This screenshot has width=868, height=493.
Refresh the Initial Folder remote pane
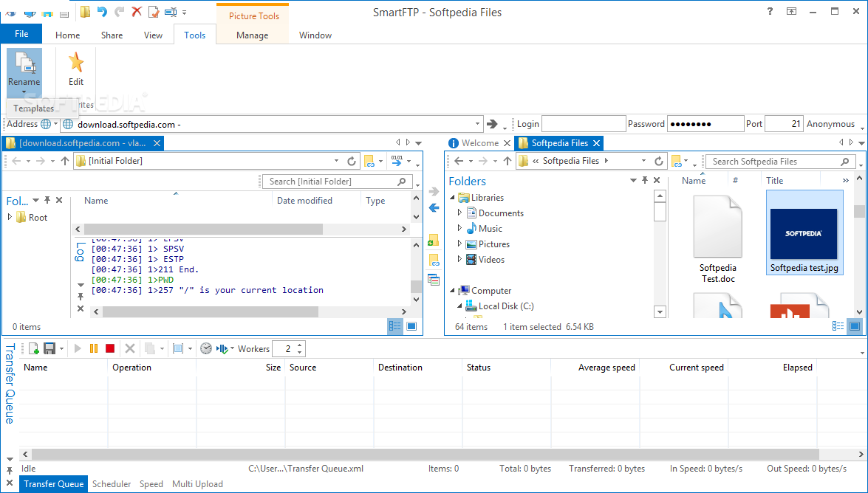click(352, 161)
